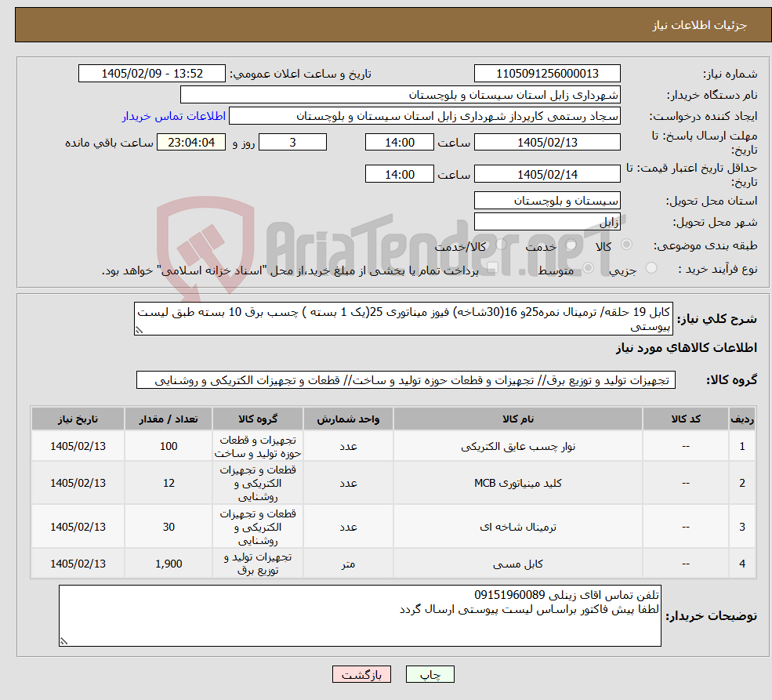Screen dimensions: 772x700
Task: Click the goods group field
Action: [x=406, y=380]
